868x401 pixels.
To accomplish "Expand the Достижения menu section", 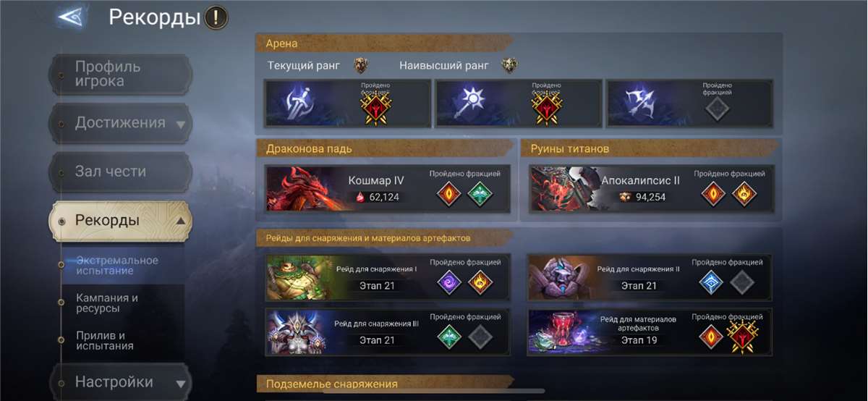I will [121, 123].
